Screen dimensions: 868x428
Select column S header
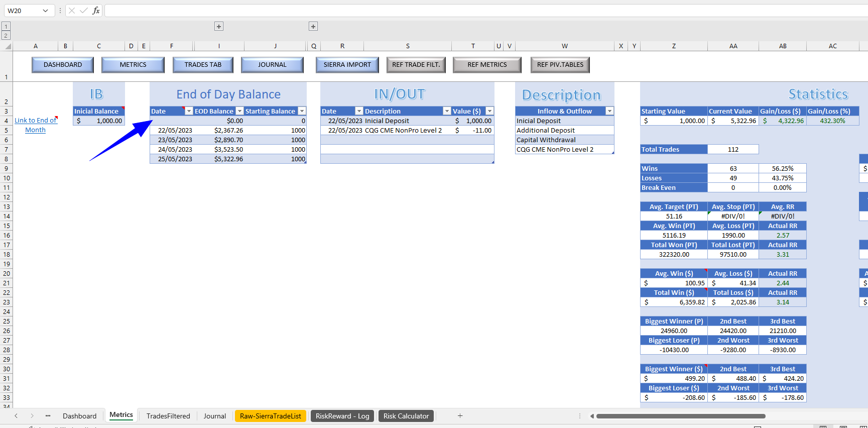[408, 46]
